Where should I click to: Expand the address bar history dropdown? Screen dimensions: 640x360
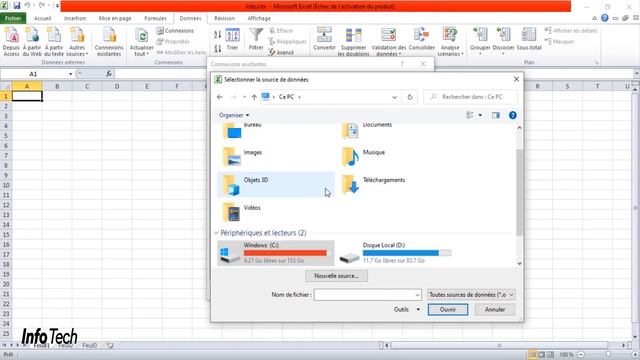coord(394,97)
